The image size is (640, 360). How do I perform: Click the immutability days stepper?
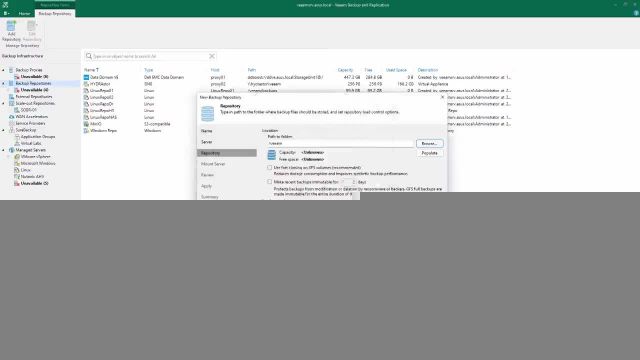click(x=354, y=182)
